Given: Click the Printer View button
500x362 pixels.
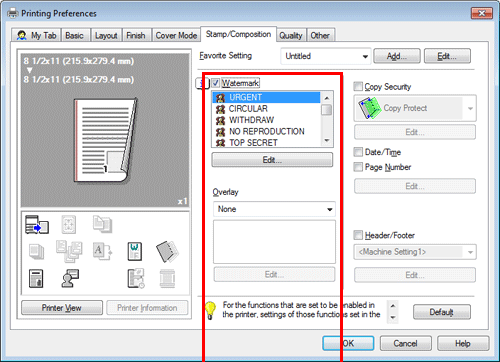Looking at the screenshot, I should click(x=62, y=308).
